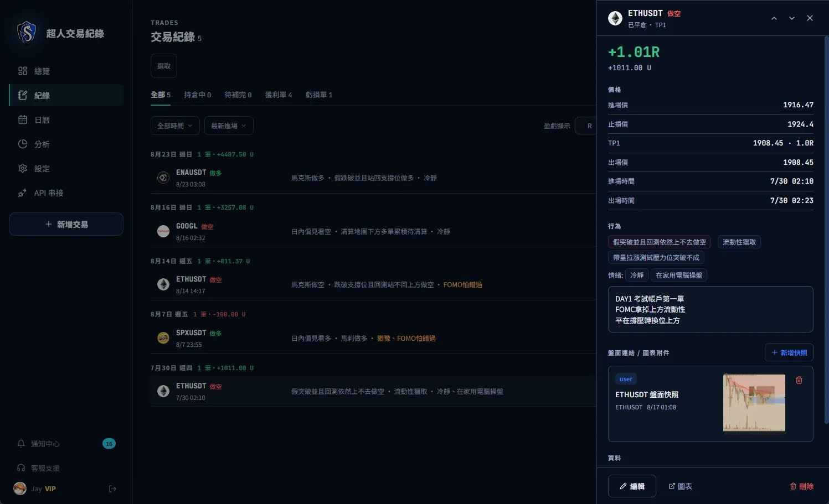Open the 全部時間 time filter dropdown

tap(175, 126)
